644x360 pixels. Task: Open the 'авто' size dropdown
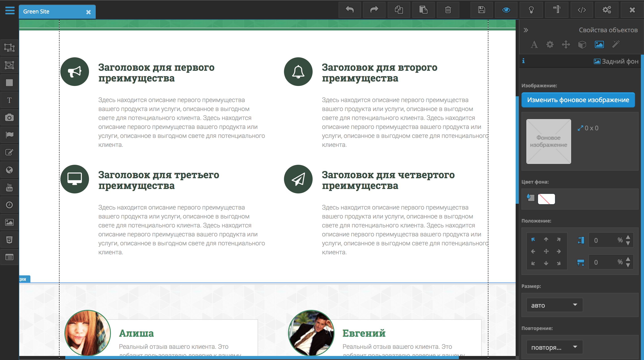pyautogui.click(x=555, y=305)
